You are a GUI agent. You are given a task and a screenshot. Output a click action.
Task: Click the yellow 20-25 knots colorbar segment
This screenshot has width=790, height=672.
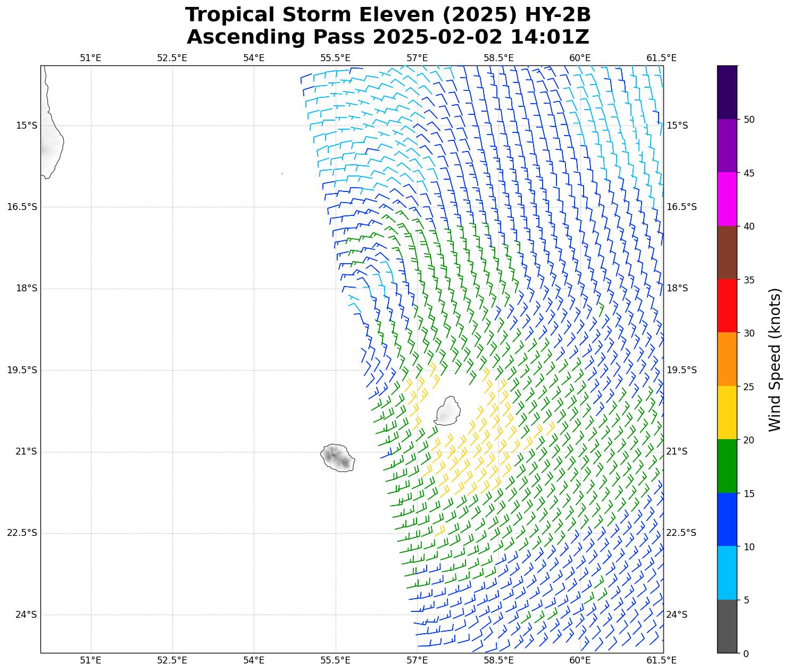(x=727, y=413)
